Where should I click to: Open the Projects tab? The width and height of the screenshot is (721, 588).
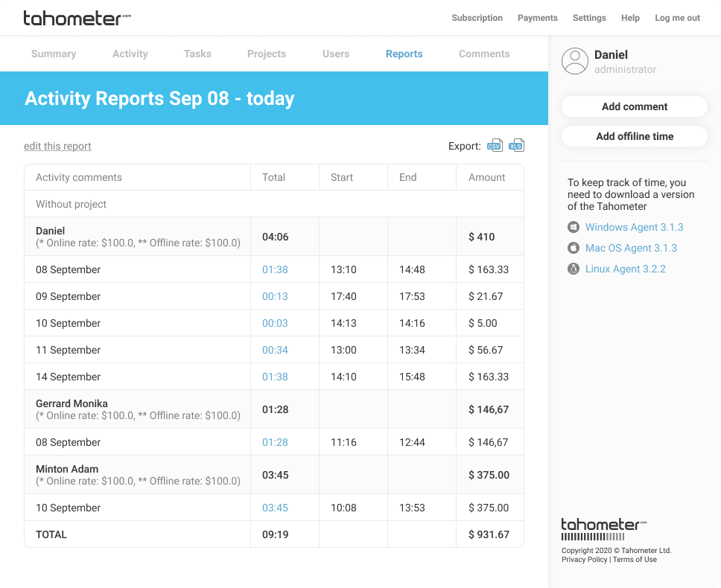coord(267,54)
